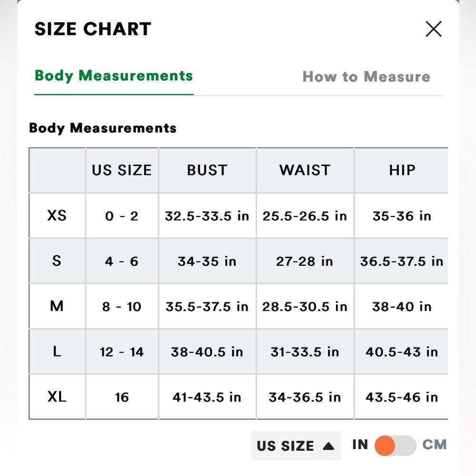
Task: Click the XL bust 41-43.5 in cell
Action: (207, 397)
